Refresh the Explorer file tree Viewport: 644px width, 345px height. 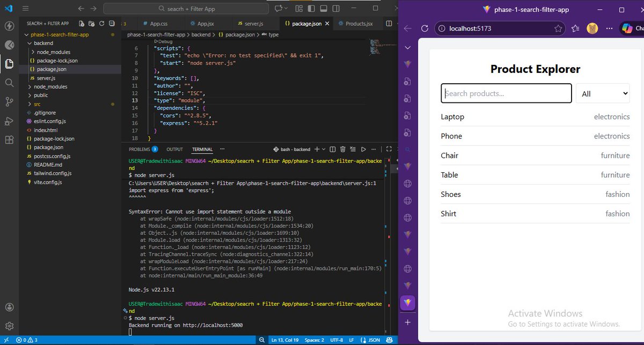tap(101, 24)
